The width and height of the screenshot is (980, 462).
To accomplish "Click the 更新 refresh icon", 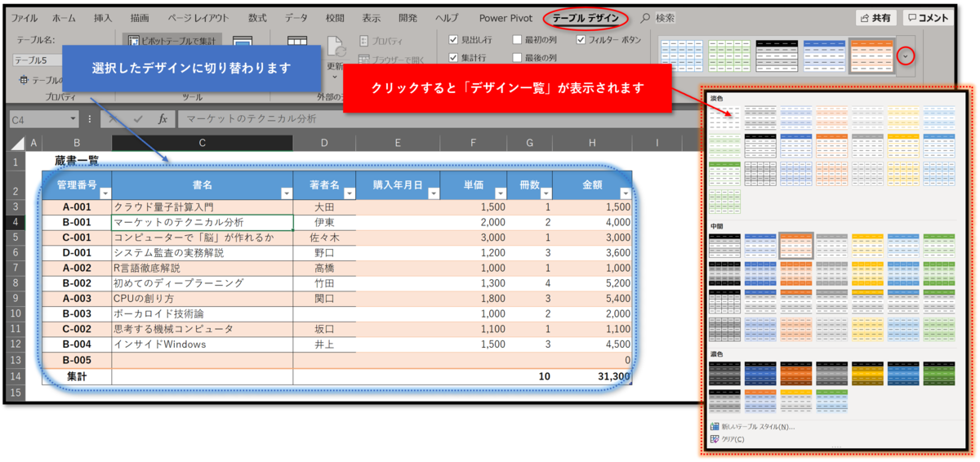I will coord(335,47).
